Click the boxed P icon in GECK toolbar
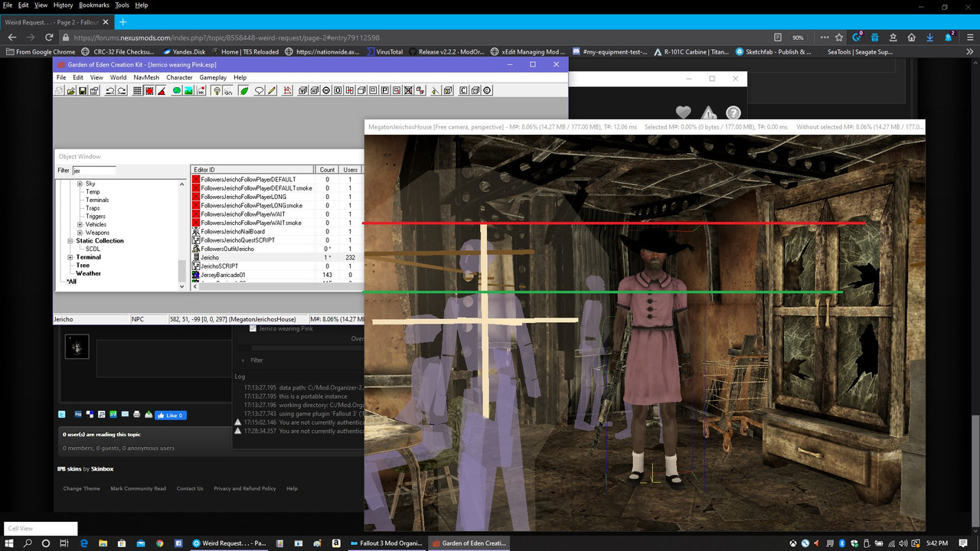 coord(384,90)
